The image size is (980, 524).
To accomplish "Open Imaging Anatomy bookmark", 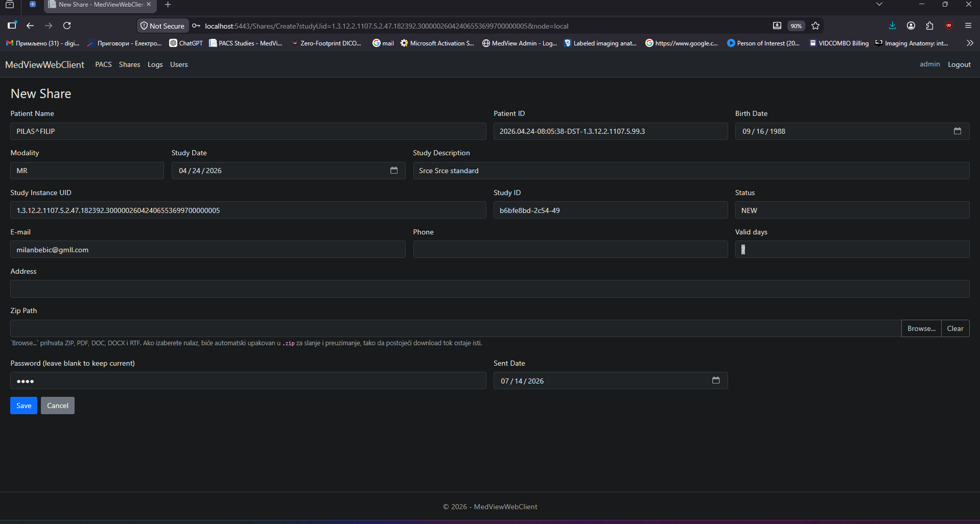I will 912,43.
